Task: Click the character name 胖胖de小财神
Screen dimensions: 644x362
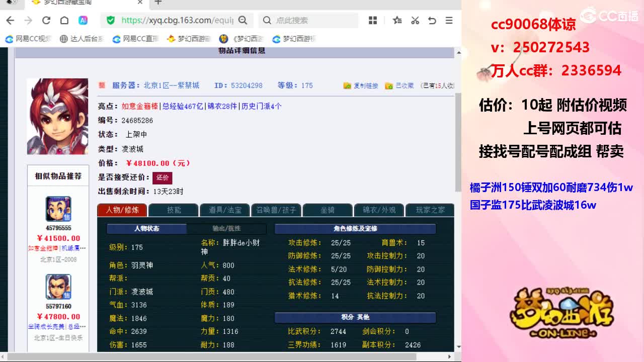Action: coord(230,247)
